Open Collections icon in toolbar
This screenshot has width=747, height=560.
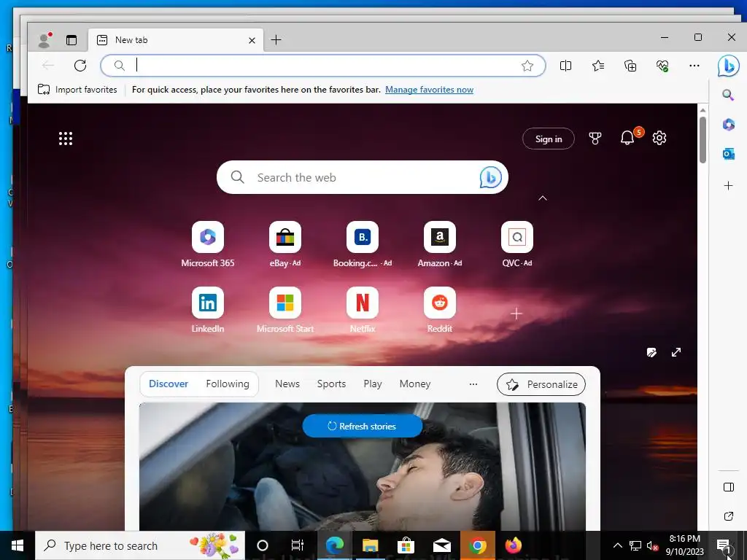coord(630,65)
